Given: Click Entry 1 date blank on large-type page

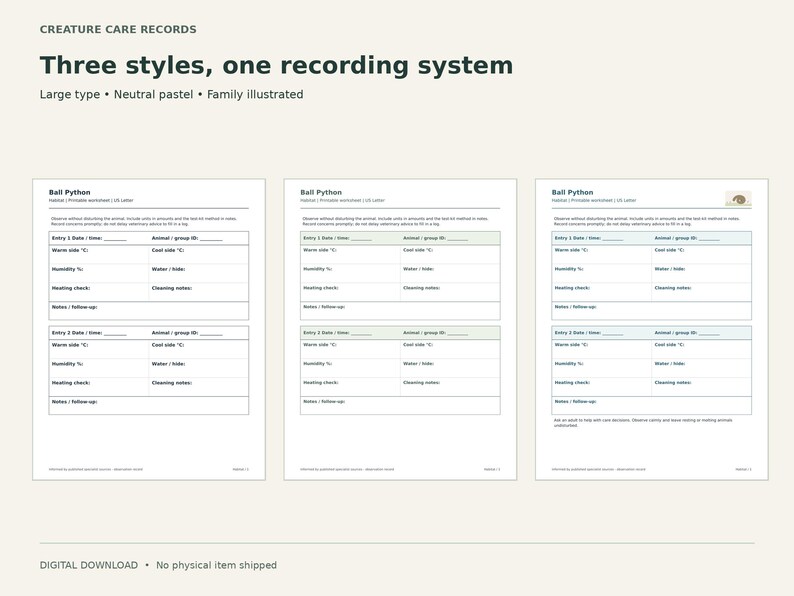Looking at the screenshot, I should pos(115,240).
